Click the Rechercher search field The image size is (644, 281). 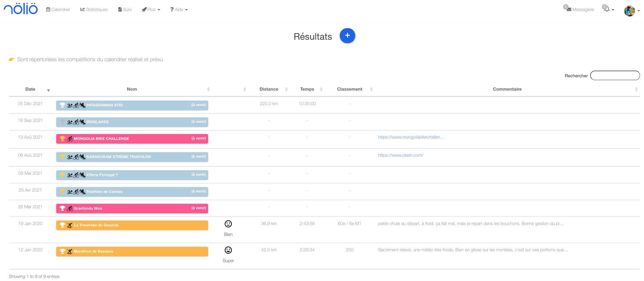[615, 76]
